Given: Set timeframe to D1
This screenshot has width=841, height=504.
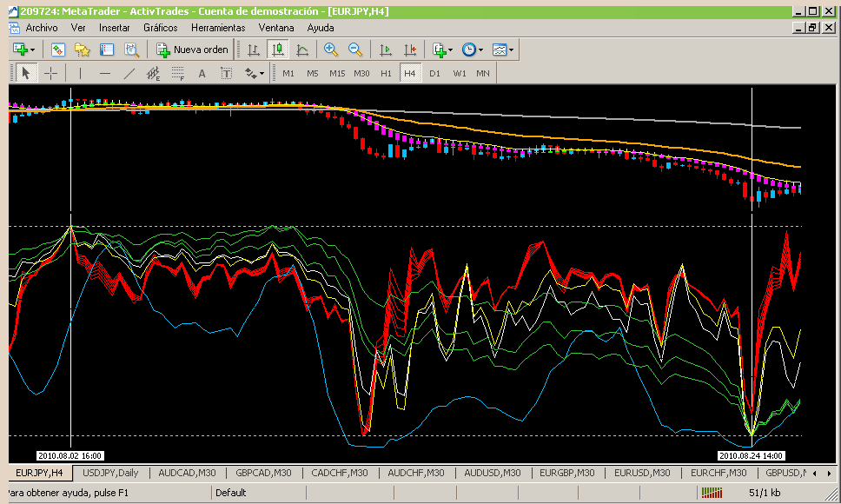Looking at the screenshot, I should [434, 73].
